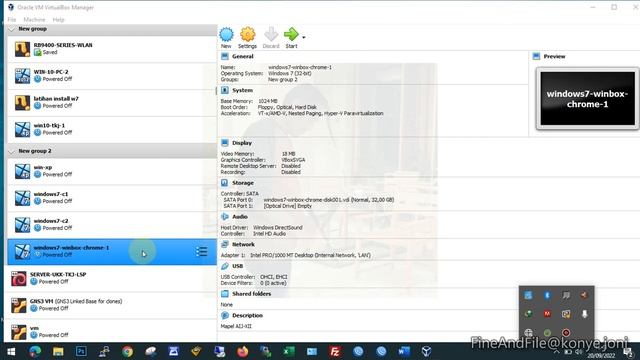Screen dimensions: 640x360
Task: Click the Graphics Controller VBoxSVGA value
Action: click(x=293, y=160)
